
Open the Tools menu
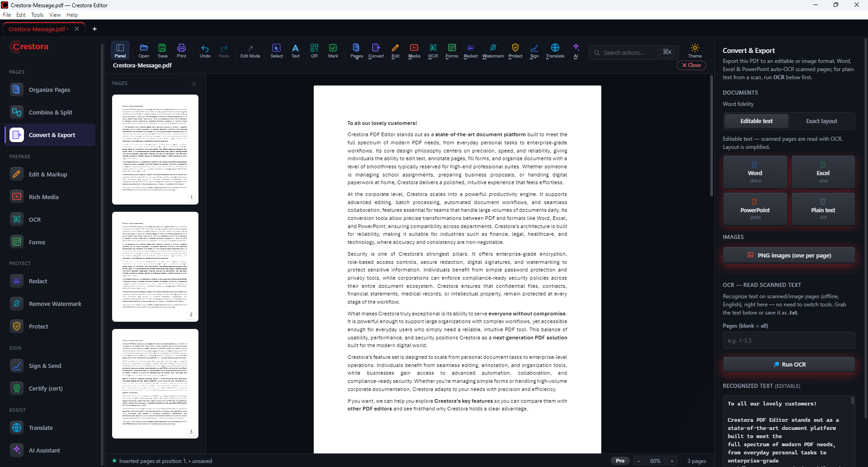click(37, 15)
